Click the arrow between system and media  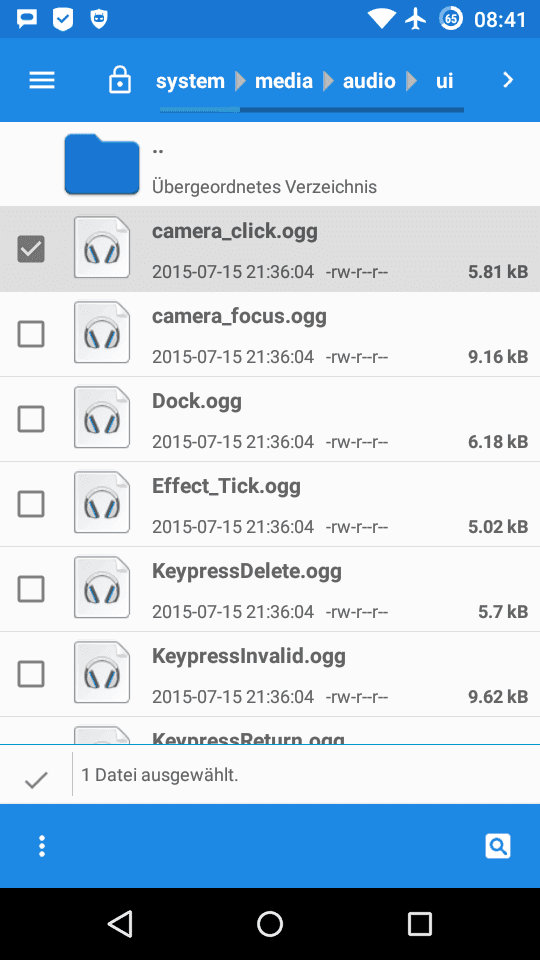pos(240,80)
